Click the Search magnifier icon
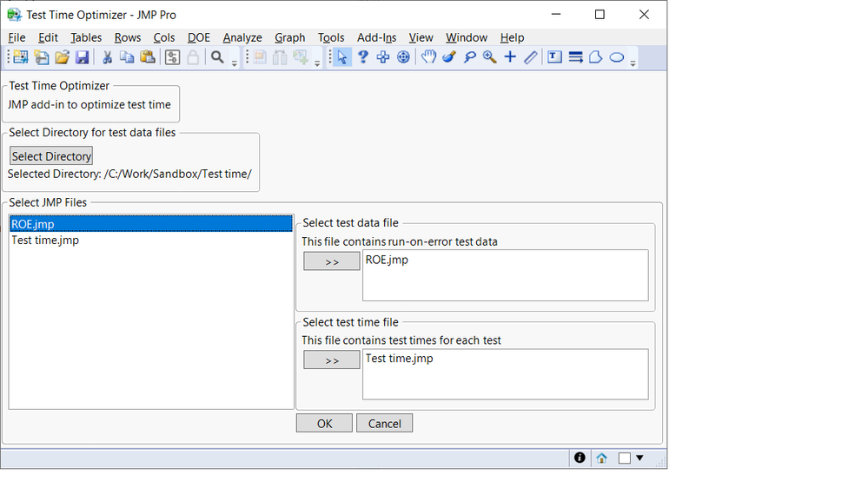868x488 pixels. 217,57
